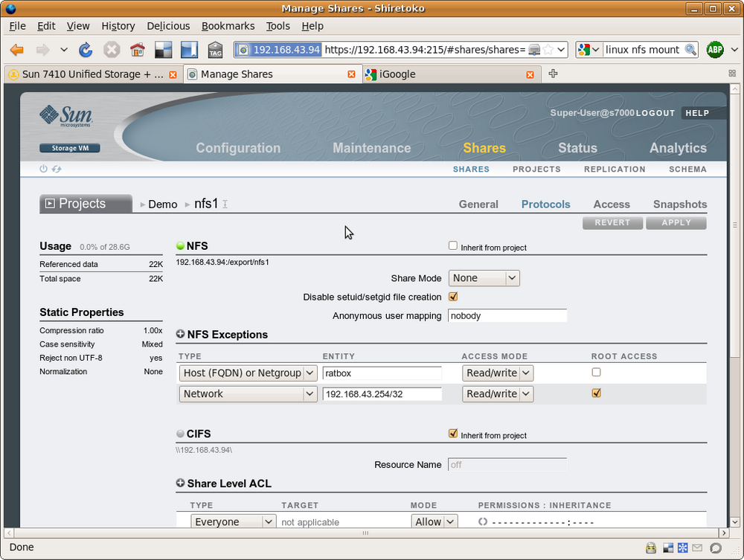This screenshot has width=744, height=560.
Task: Switch to the Configuration section
Action: tap(238, 148)
